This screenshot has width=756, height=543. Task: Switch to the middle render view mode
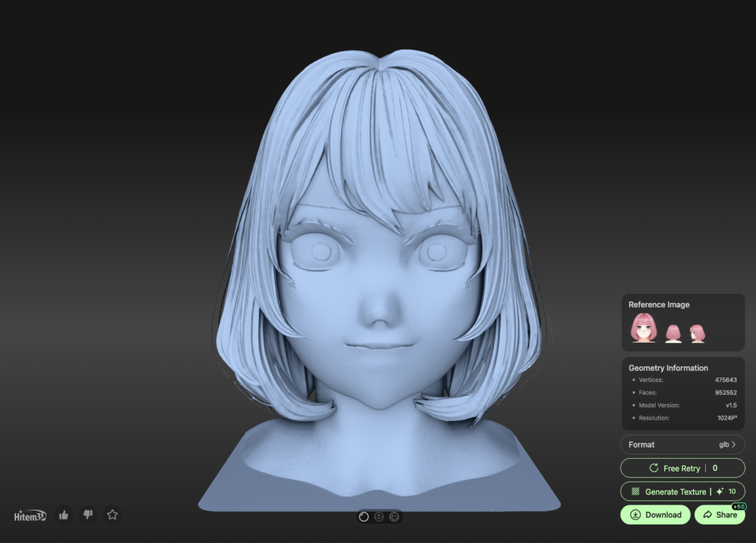379,516
